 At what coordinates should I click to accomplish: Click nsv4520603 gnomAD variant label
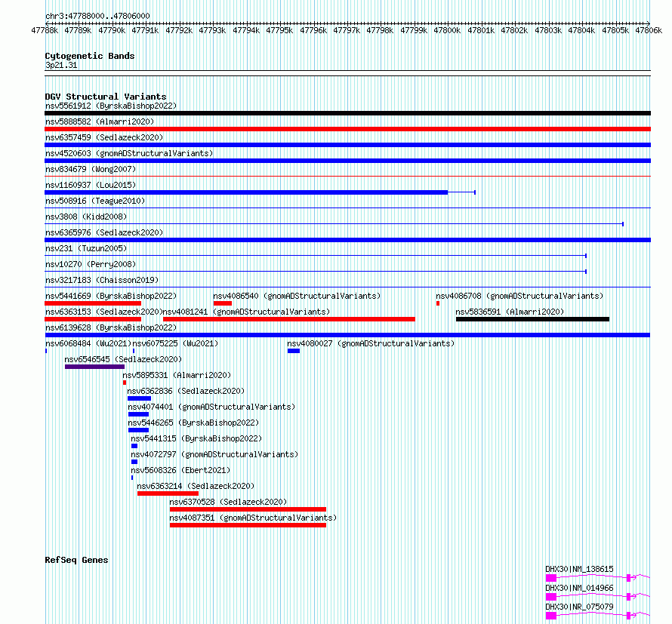pos(129,153)
